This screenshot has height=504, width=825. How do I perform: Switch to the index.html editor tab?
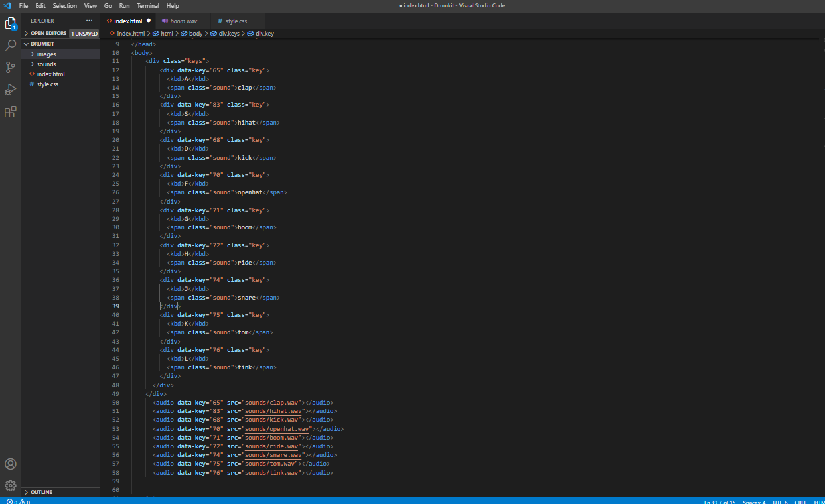pos(128,21)
